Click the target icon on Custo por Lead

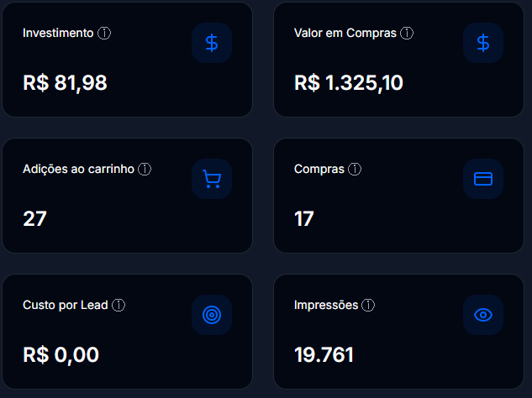[212, 315]
